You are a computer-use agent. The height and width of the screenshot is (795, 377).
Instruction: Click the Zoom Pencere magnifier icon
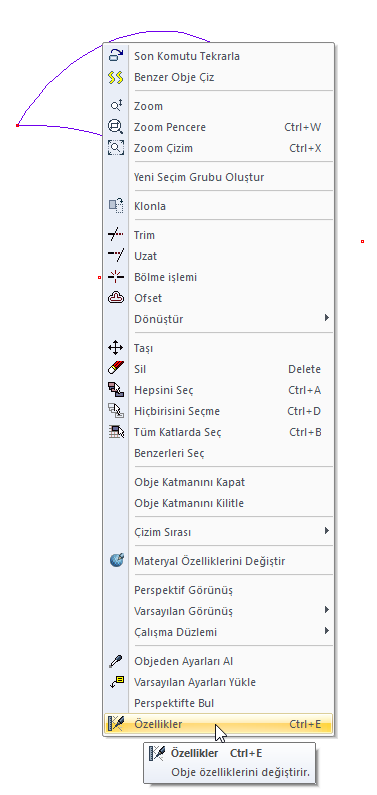pyautogui.click(x=116, y=127)
